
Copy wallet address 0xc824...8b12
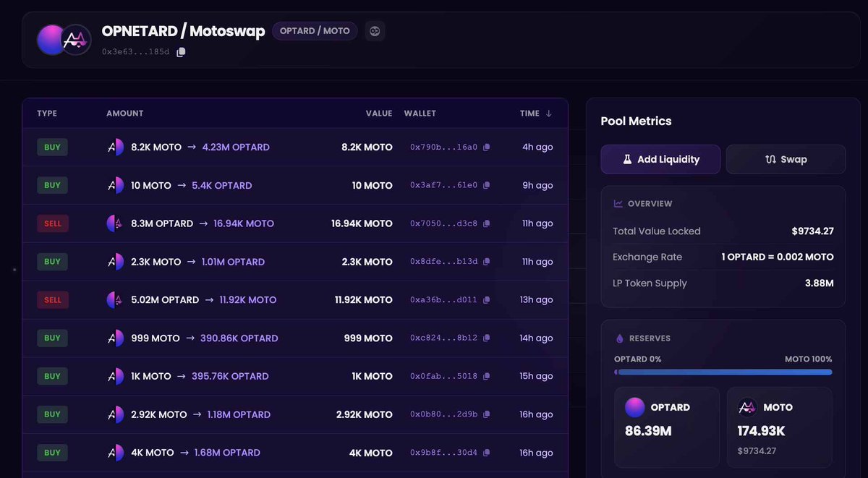click(487, 338)
